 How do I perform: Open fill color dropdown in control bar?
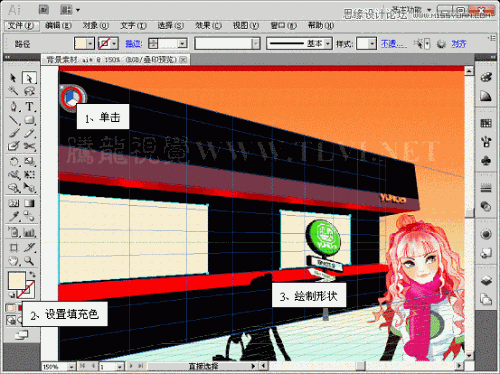tap(90, 43)
